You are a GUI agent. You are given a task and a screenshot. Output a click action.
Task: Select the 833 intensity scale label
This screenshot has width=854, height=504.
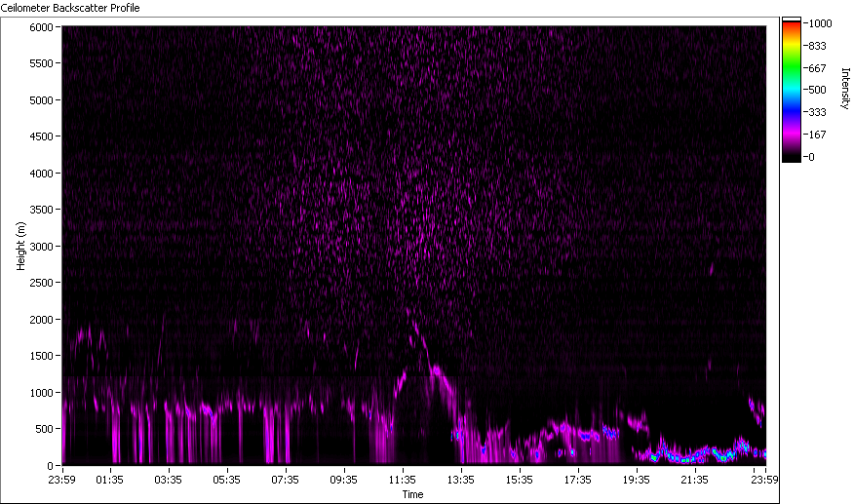pyautogui.click(x=818, y=46)
